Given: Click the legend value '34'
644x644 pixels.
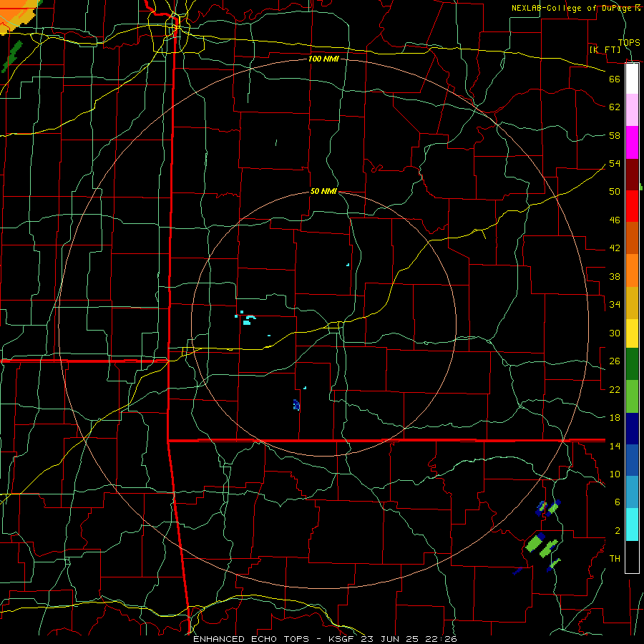Looking at the screenshot, I should (615, 304).
